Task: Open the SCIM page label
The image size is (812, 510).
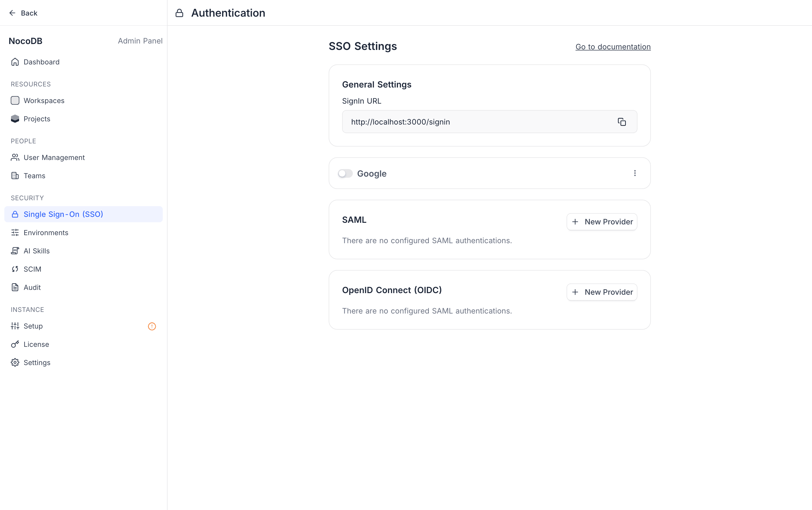Action: click(x=32, y=269)
